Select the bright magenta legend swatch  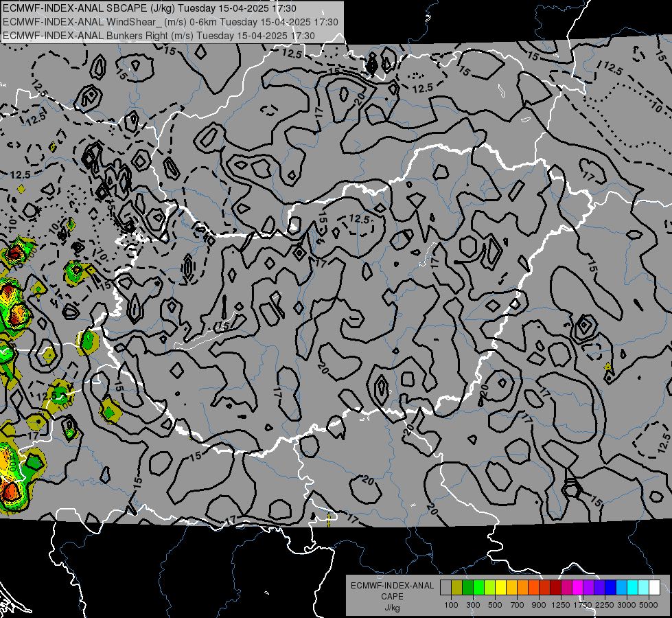(577, 587)
